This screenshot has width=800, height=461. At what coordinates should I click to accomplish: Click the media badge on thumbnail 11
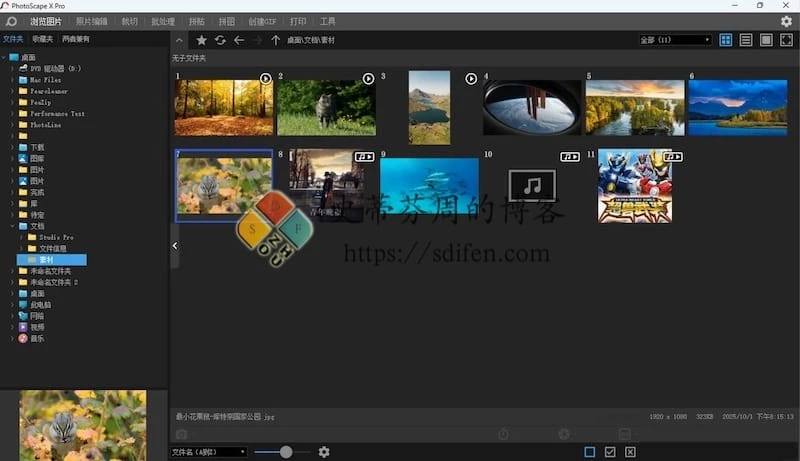click(672, 157)
